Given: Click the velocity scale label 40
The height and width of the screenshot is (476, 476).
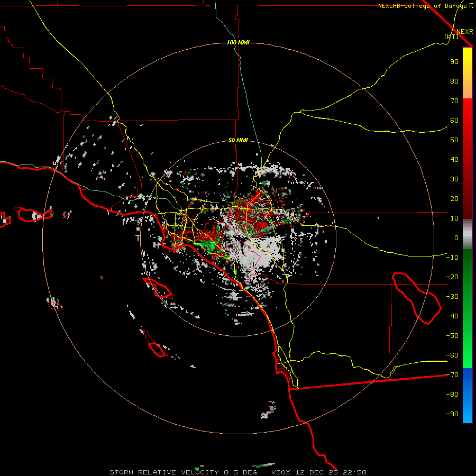Looking at the screenshot, I should coord(454,159).
